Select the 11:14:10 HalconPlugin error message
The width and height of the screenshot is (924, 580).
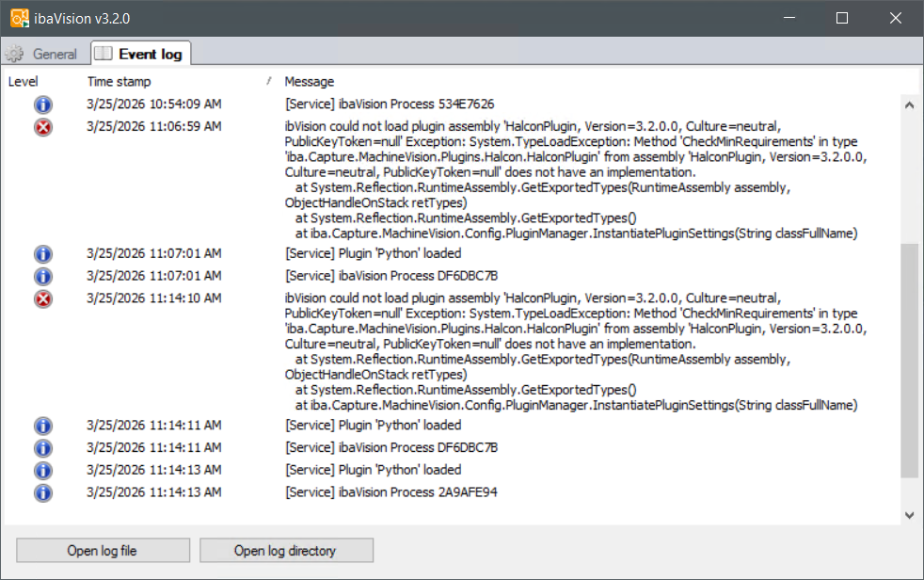576,351
